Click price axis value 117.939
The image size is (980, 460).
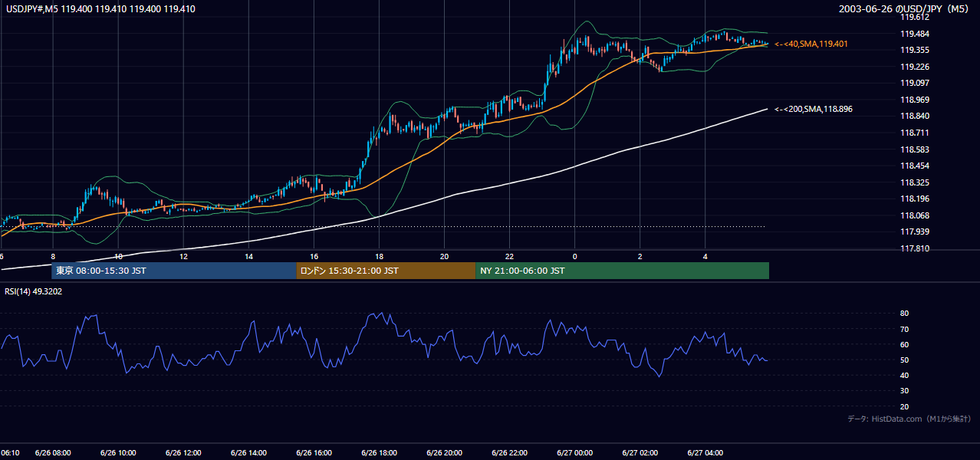[x=916, y=232]
